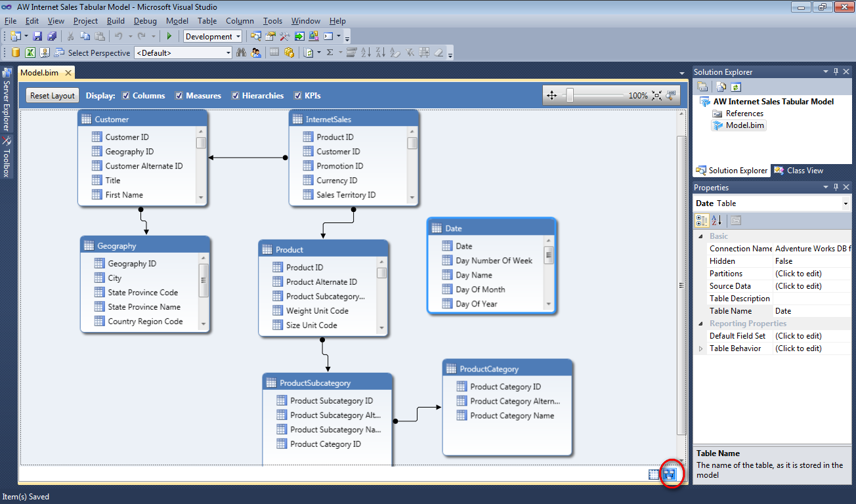Open the AutoSum dropdown arrow
This screenshot has height=504, width=856.
click(341, 52)
